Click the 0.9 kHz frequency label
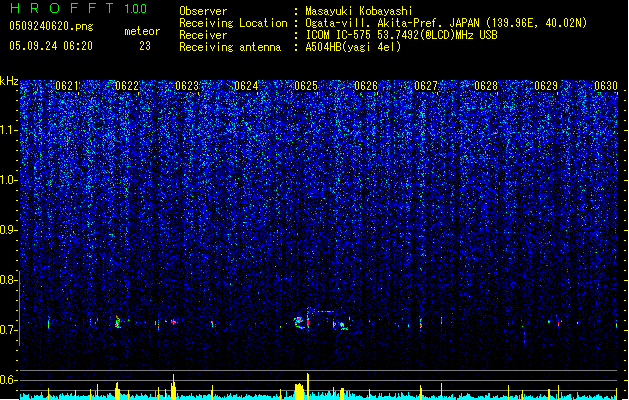The image size is (629, 400). pyautogui.click(x=8, y=230)
